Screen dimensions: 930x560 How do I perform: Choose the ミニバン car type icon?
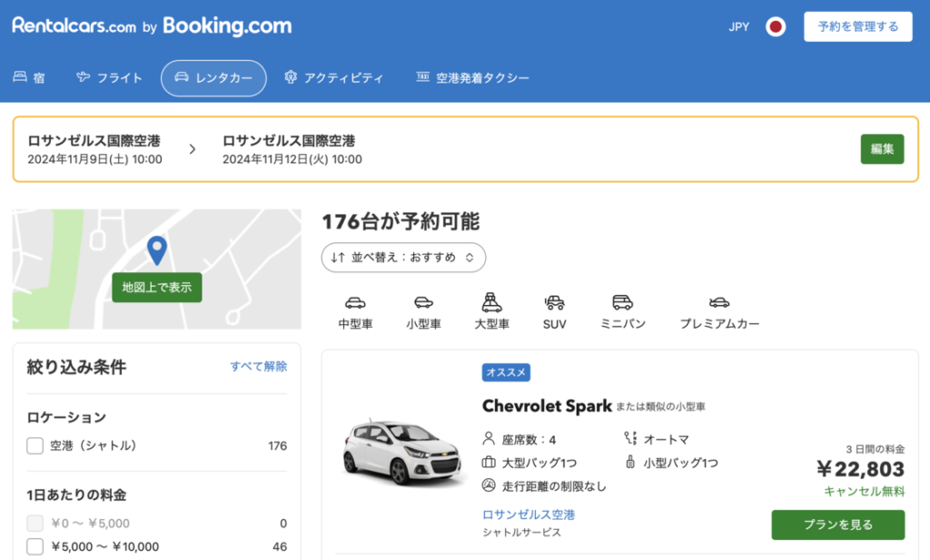[x=622, y=303]
